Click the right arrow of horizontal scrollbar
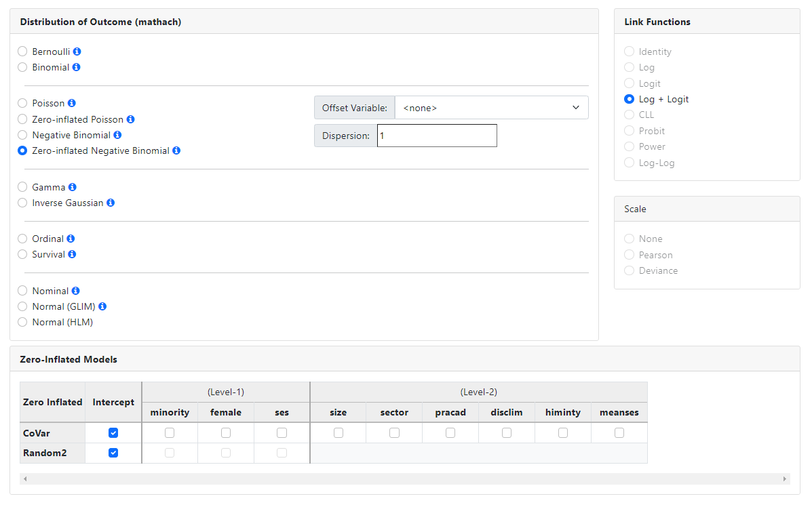Image resolution: width=812 pixels, height=507 pixels. [785, 479]
